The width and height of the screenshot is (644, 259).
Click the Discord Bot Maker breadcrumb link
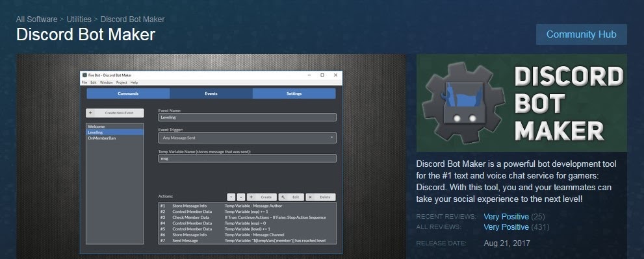(x=133, y=19)
